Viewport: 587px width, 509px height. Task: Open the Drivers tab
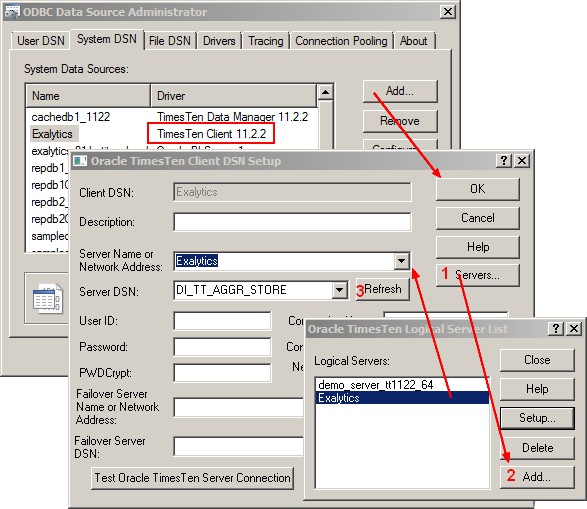[219, 41]
